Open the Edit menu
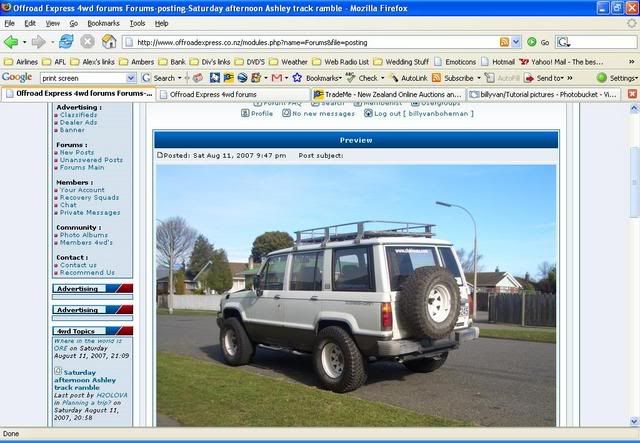The height and width of the screenshot is (443, 640). click(x=30, y=23)
